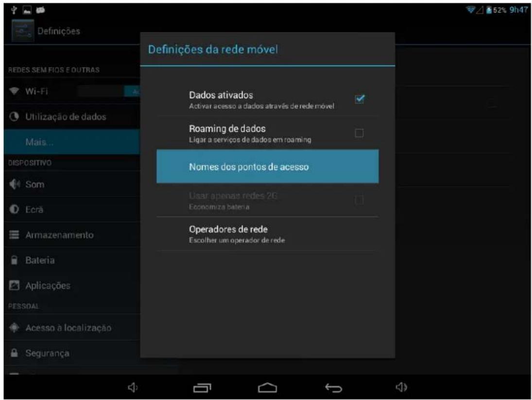The width and height of the screenshot is (532, 400).
Task: Tap the 9h47 clock in status bar
Action: pyautogui.click(x=518, y=10)
